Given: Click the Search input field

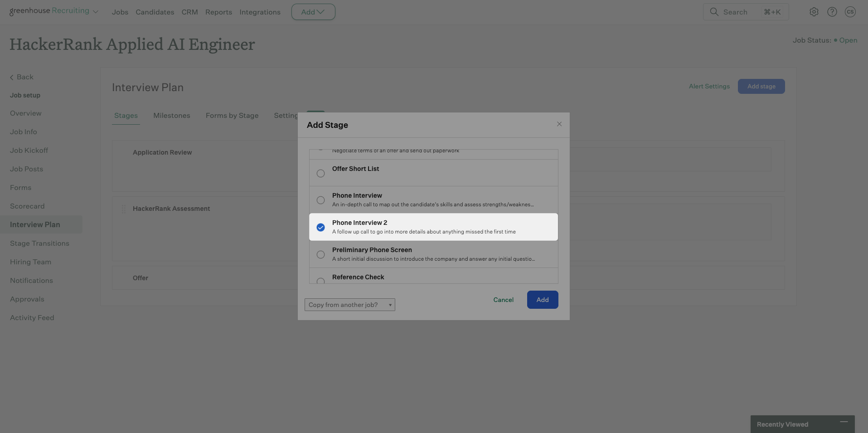Looking at the screenshot, I should 746,12.
